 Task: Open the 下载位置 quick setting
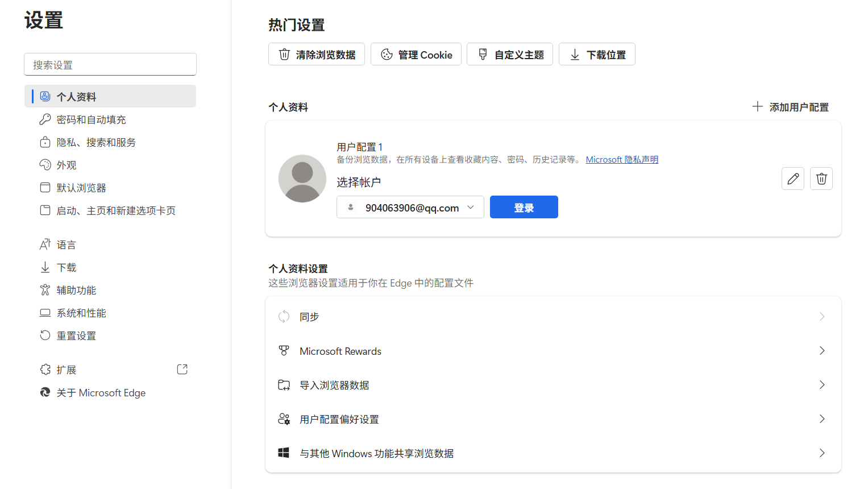click(x=596, y=55)
